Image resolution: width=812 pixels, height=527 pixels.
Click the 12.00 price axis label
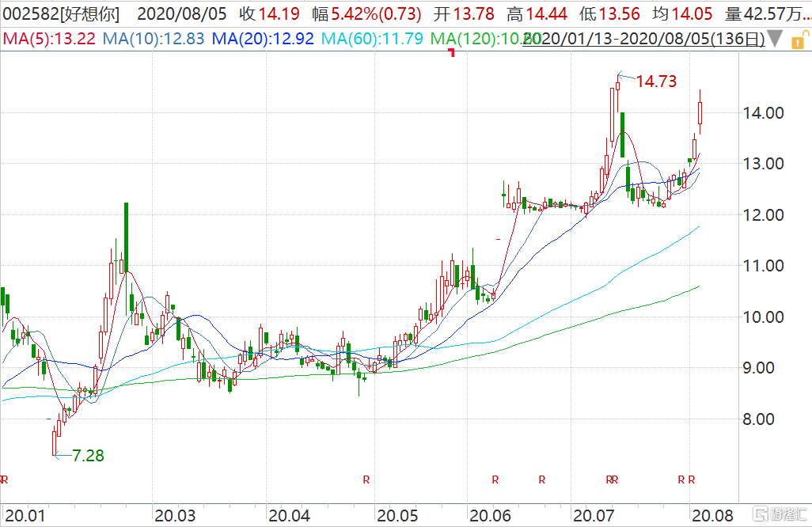point(763,215)
